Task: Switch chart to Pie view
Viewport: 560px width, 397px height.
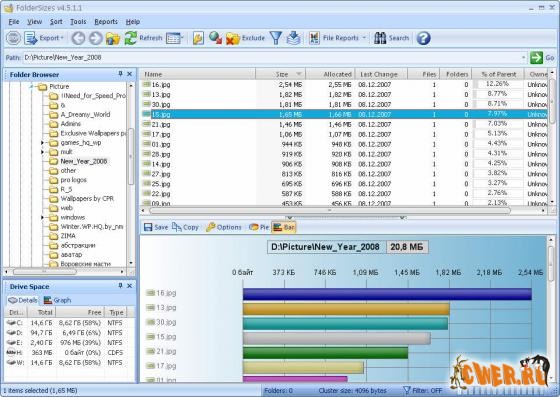Action: click(259, 227)
